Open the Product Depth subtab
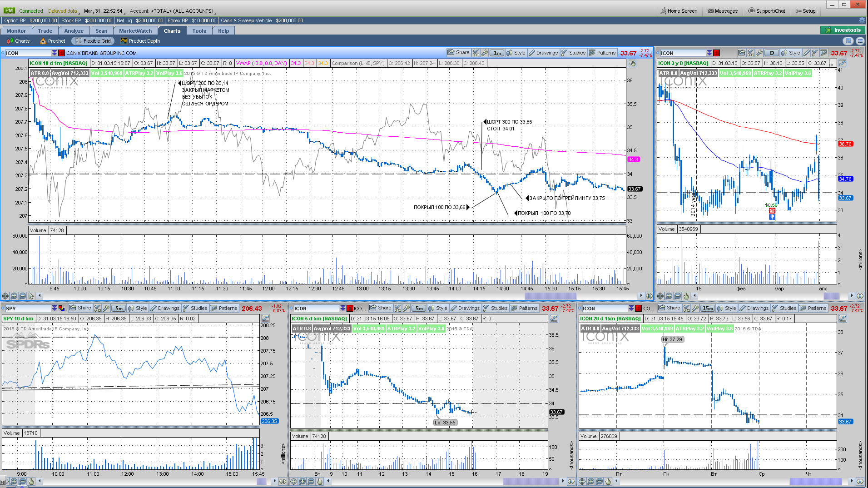Image resolution: width=868 pixels, height=488 pixels. [x=140, y=41]
